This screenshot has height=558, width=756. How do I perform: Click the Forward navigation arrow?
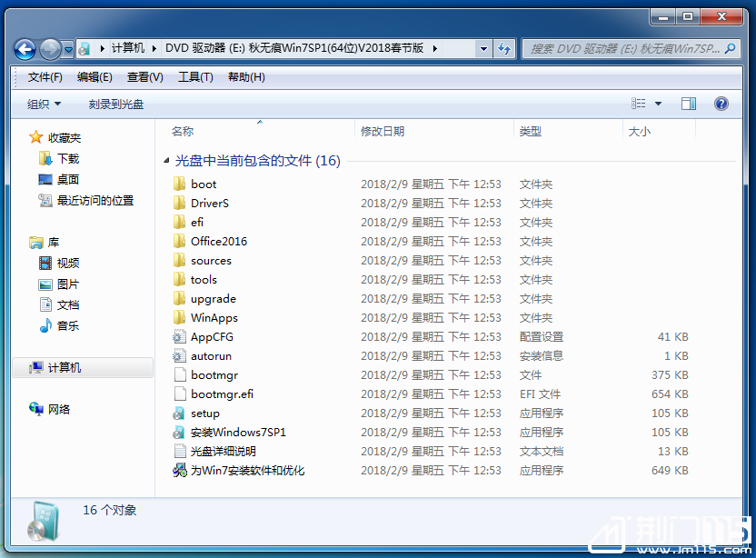(50, 49)
